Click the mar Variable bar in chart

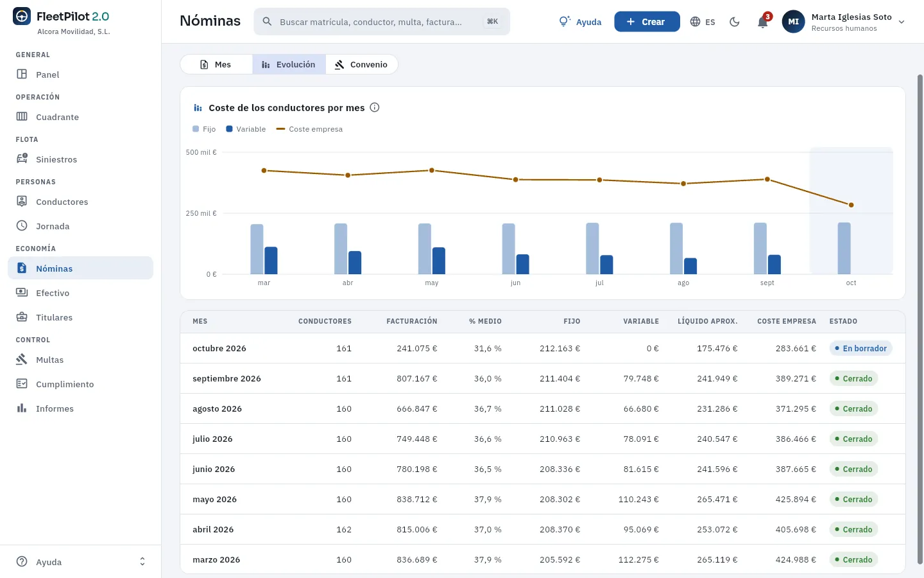tap(271, 261)
